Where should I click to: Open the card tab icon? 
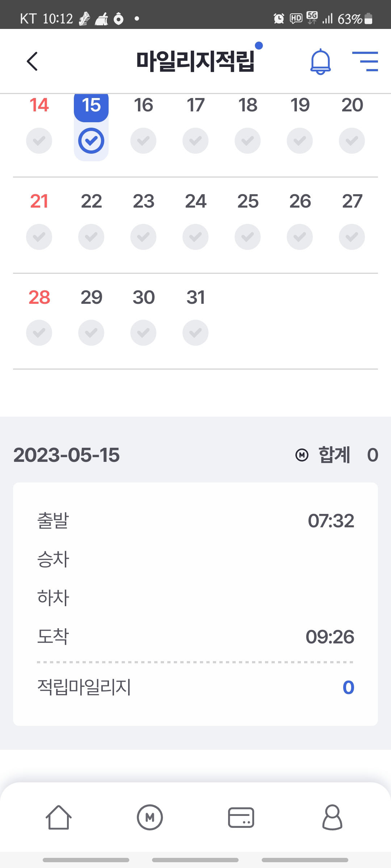click(241, 817)
